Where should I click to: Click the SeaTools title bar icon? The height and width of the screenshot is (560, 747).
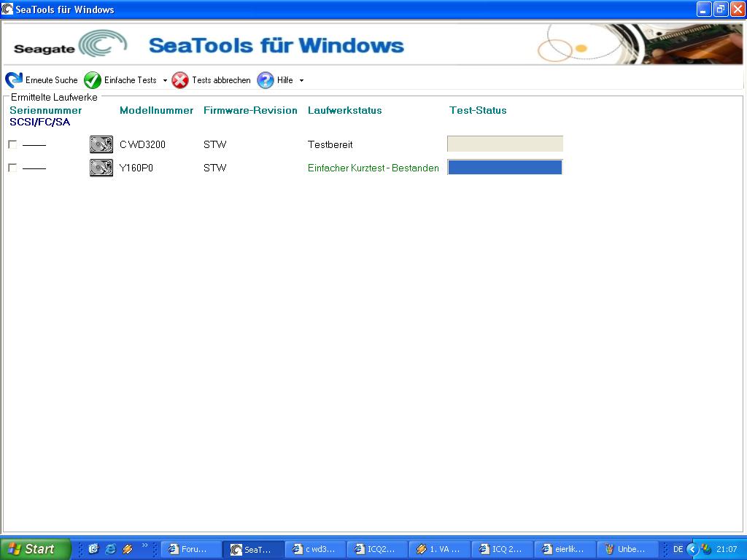pos(7,9)
